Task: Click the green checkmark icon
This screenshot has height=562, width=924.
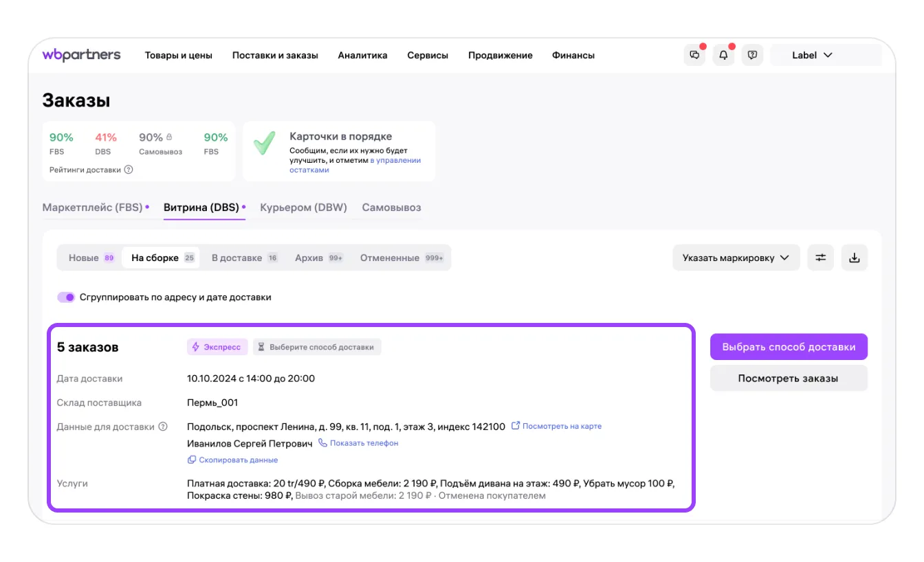Action: [x=264, y=144]
